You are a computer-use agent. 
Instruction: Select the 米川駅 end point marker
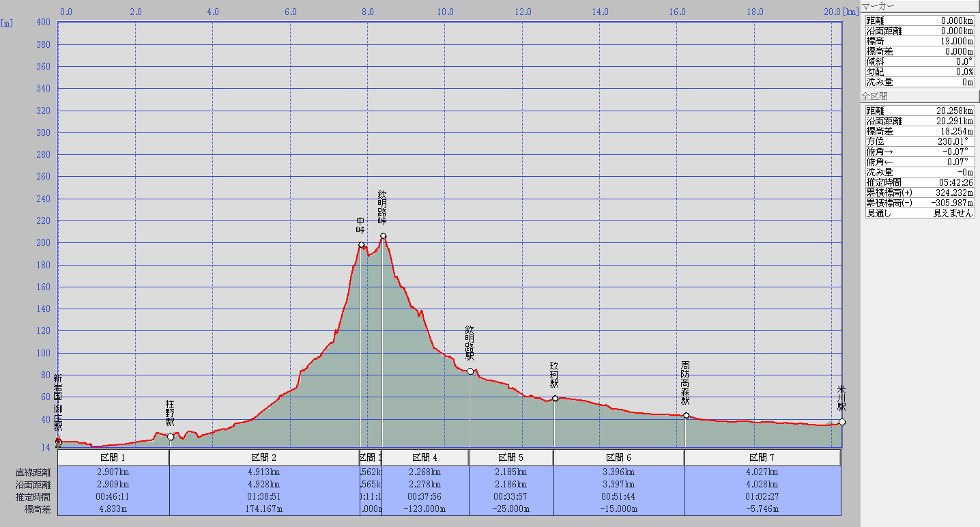click(842, 422)
